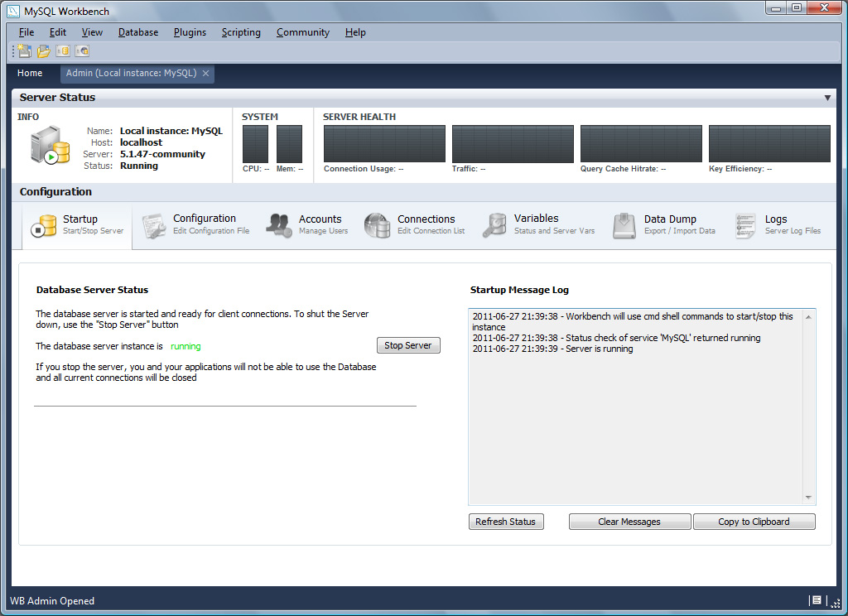Viewport: 848px width, 616px height.
Task: Click the 'localhost' host value
Action: coord(141,142)
